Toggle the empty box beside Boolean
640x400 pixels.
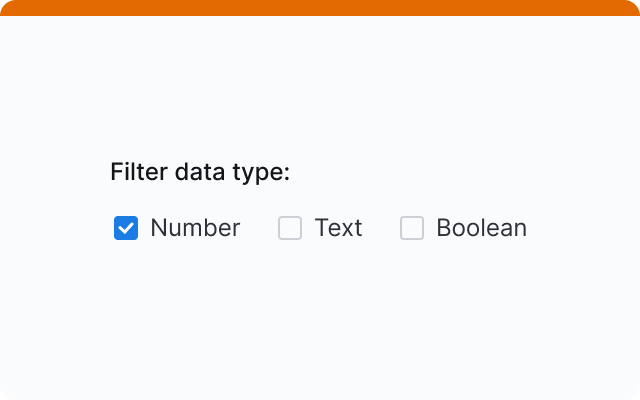[x=412, y=229]
